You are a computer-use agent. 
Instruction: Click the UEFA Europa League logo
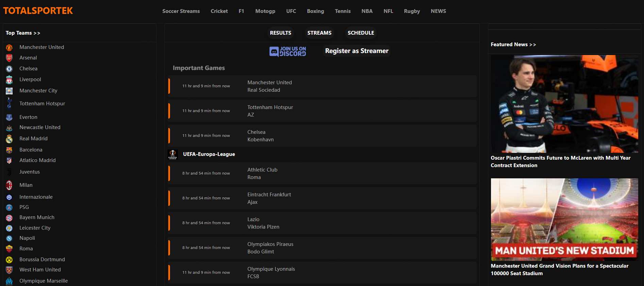coord(173,154)
